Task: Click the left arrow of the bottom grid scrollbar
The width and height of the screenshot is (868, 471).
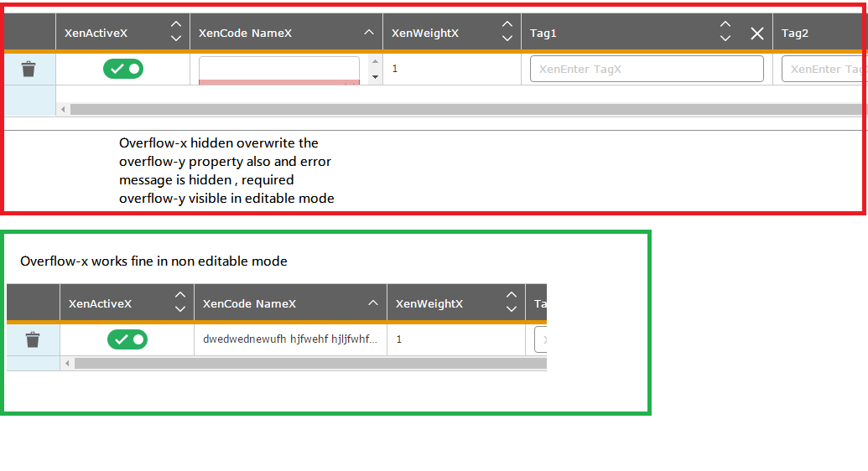Action: tap(68, 363)
